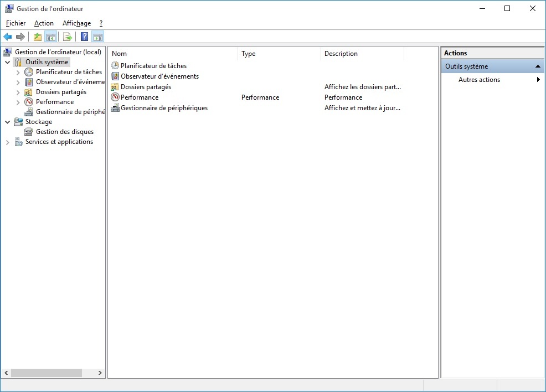Click the Actions pane title

[456, 53]
